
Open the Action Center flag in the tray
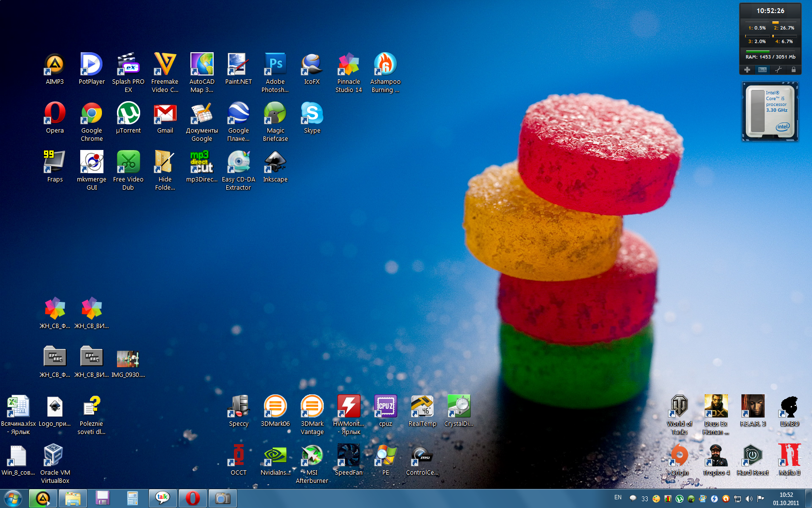760,499
